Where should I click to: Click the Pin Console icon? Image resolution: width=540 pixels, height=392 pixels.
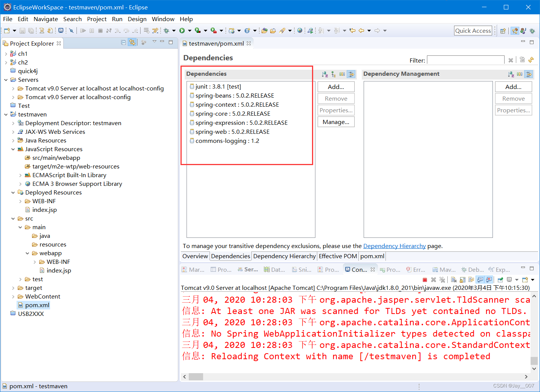coord(500,280)
